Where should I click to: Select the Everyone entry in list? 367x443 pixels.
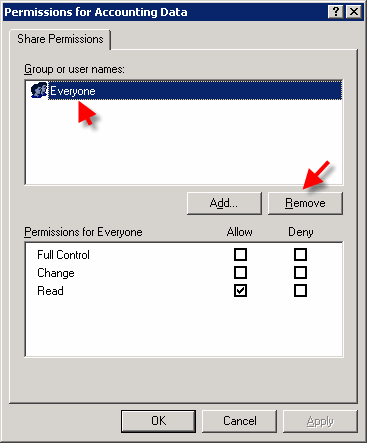(x=195, y=90)
